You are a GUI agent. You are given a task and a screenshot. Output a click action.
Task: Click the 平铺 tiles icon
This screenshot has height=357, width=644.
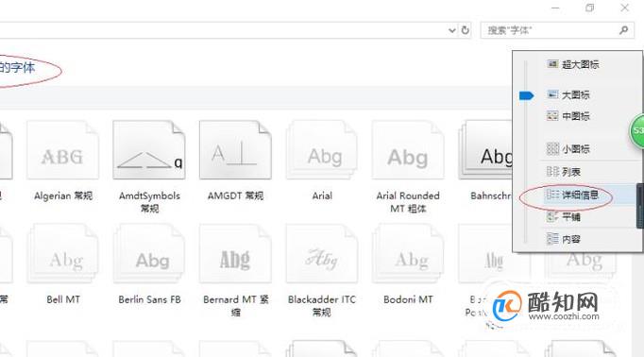[x=552, y=216]
